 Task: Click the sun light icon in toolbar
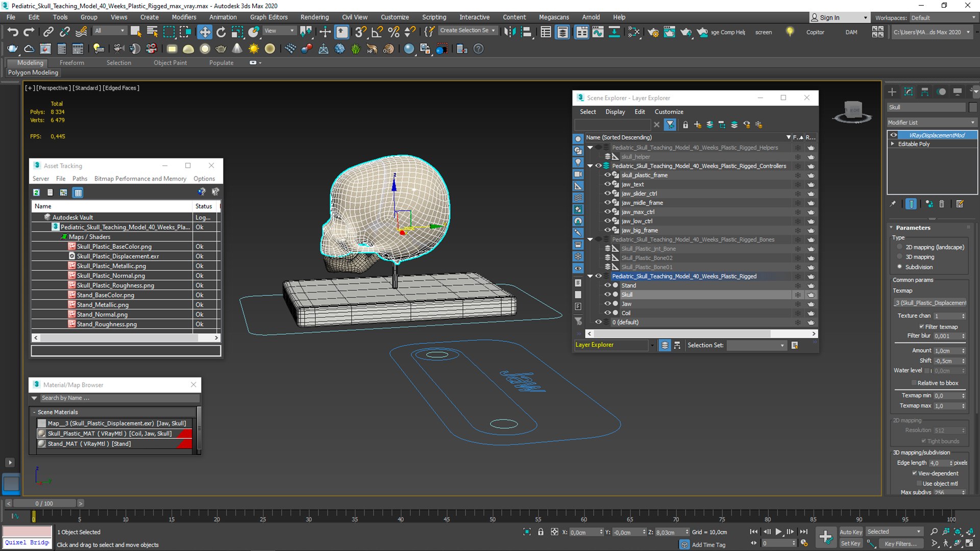254,49
